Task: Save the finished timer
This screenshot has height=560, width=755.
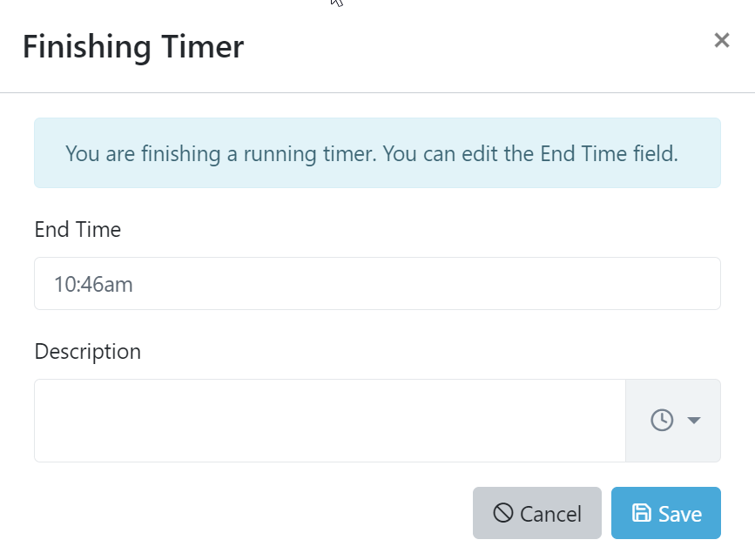Action: pyautogui.click(x=665, y=513)
